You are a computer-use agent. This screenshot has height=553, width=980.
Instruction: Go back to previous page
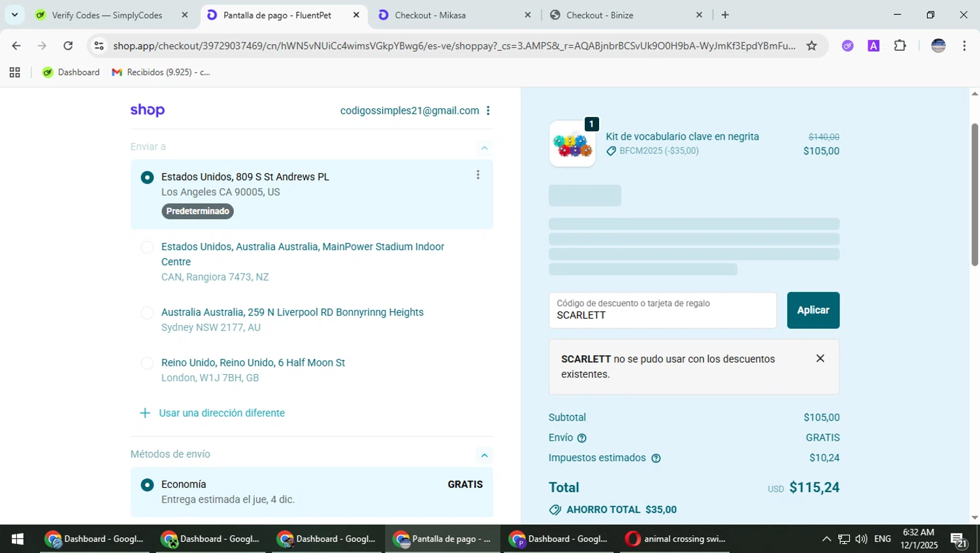[16, 46]
